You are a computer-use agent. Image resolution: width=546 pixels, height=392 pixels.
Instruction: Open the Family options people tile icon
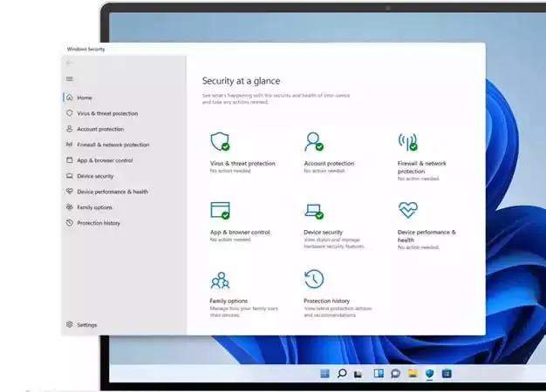(x=220, y=280)
